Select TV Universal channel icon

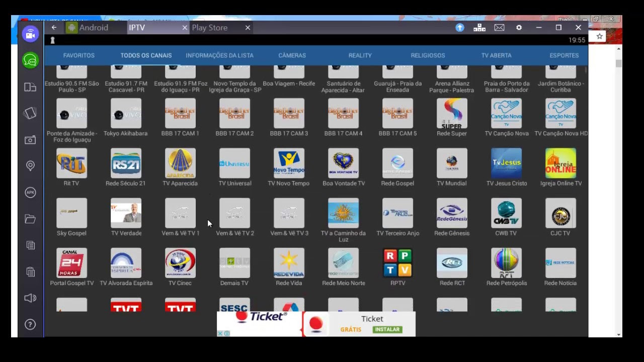[234, 163]
